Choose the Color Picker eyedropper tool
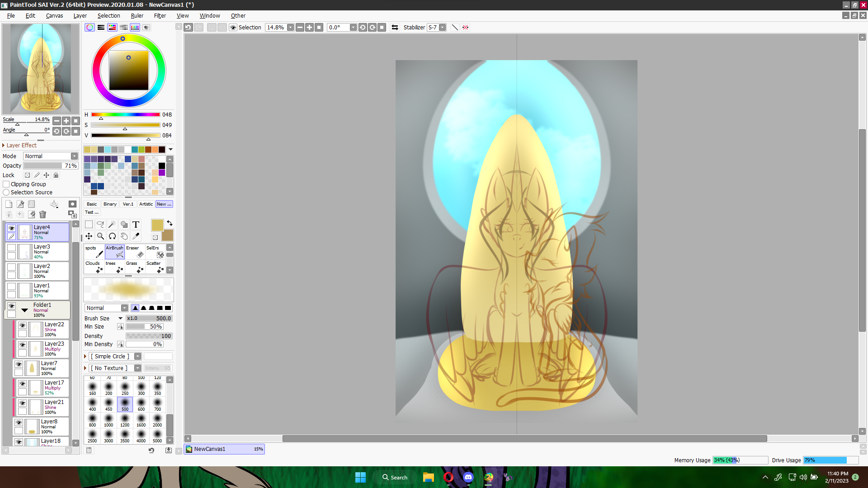 tap(136, 236)
